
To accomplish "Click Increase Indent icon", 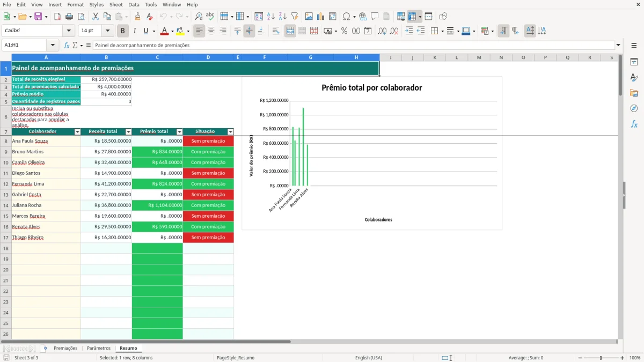I will [x=409, y=31].
